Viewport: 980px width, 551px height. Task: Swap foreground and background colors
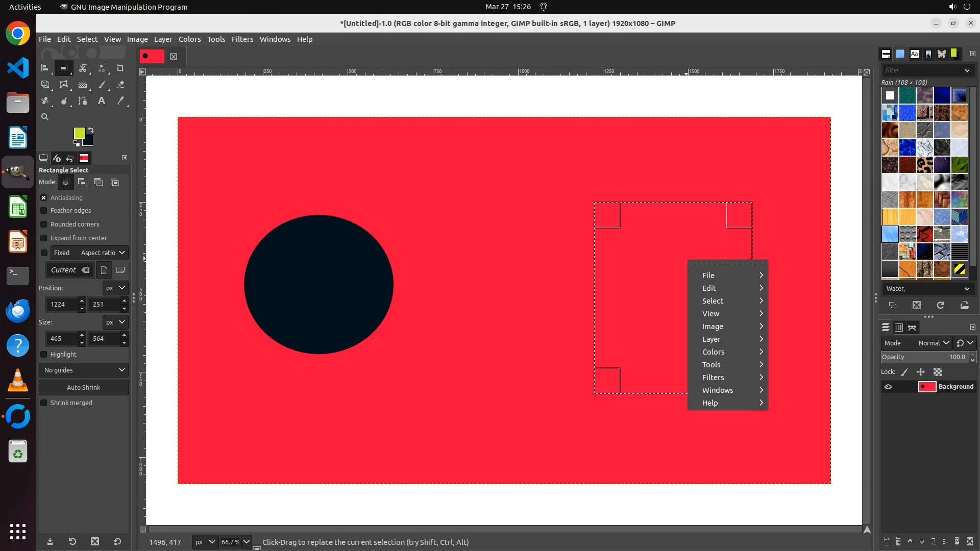91,130
